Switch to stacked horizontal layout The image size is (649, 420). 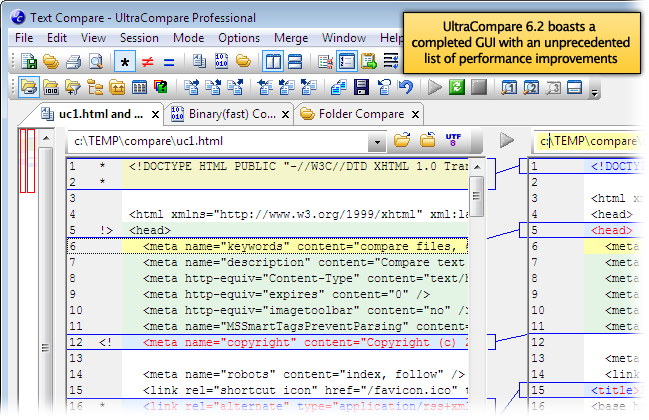pyautogui.click(x=295, y=62)
